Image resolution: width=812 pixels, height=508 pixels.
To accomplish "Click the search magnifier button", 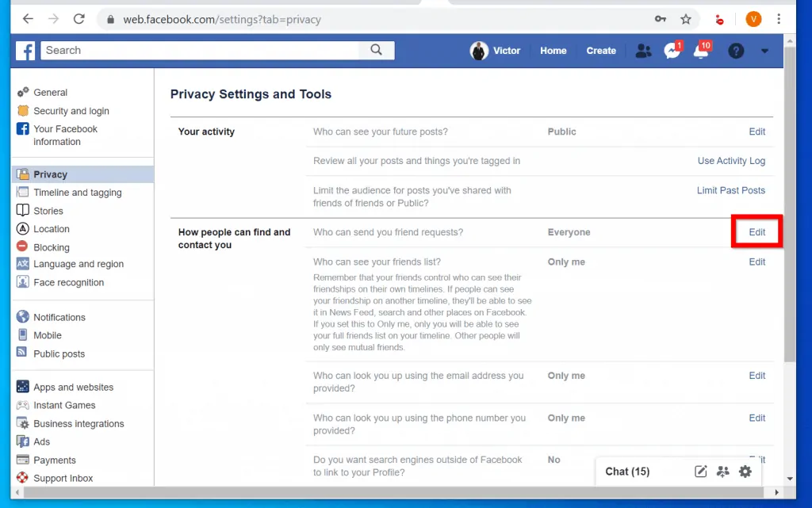I will (377, 50).
